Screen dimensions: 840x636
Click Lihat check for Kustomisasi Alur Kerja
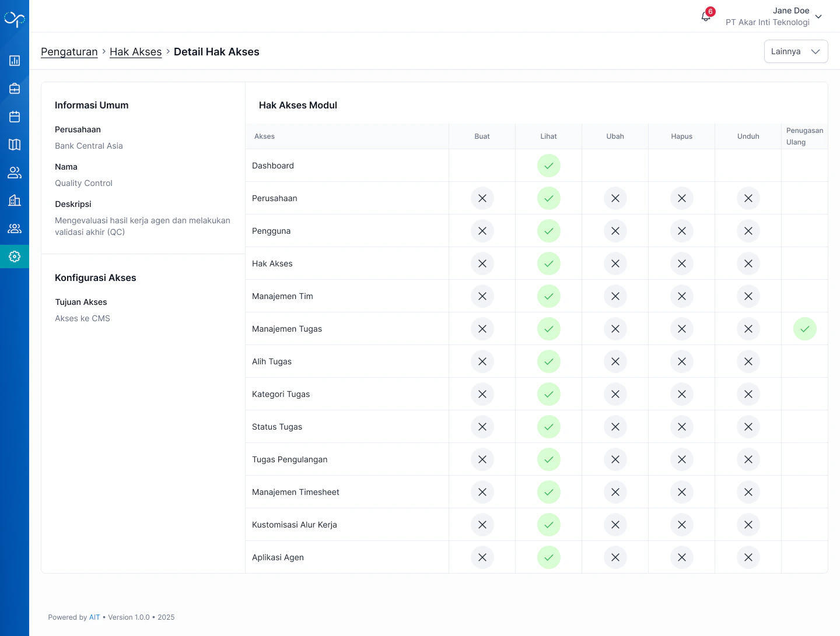(x=549, y=525)
